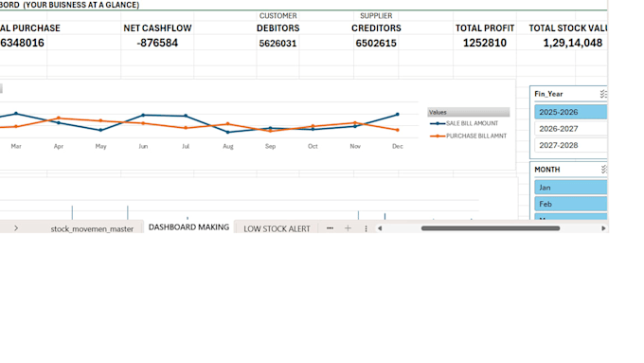Click the Oct axis label on chart
644x363 pixels.
313,146
